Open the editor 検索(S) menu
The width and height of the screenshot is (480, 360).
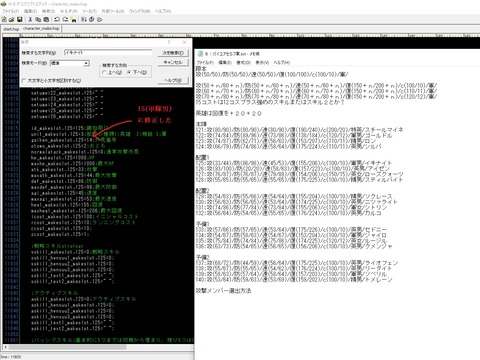[x=48, y=11]
